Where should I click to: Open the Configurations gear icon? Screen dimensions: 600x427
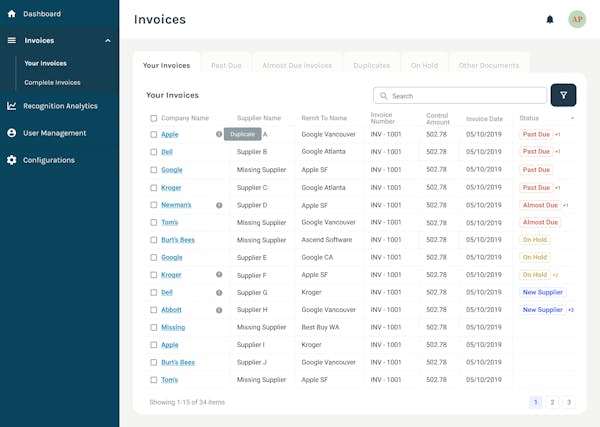11,160
